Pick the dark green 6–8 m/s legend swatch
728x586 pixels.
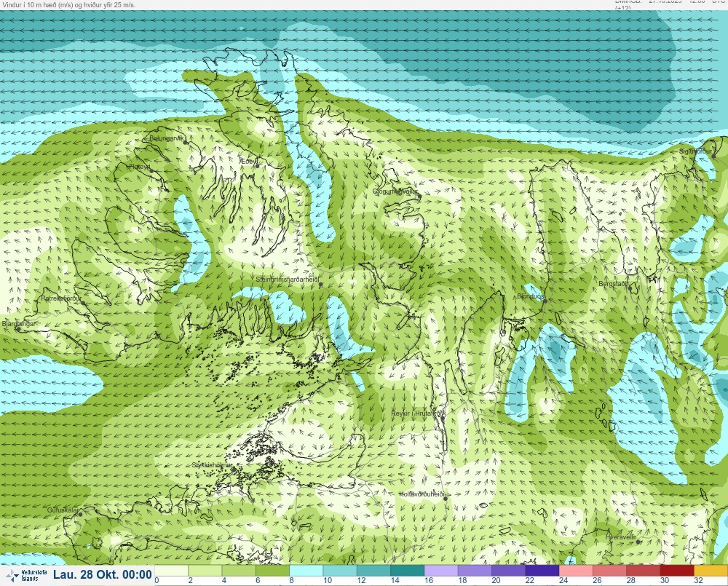(272, 571)
